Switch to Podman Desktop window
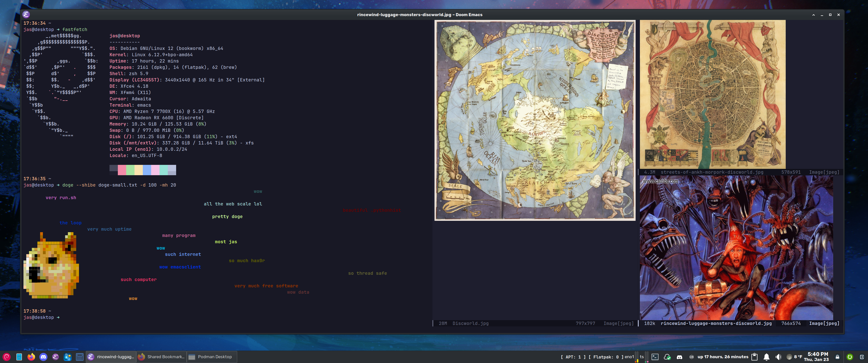This screenshot has height=363, width=868. click(x=211, y=357)
